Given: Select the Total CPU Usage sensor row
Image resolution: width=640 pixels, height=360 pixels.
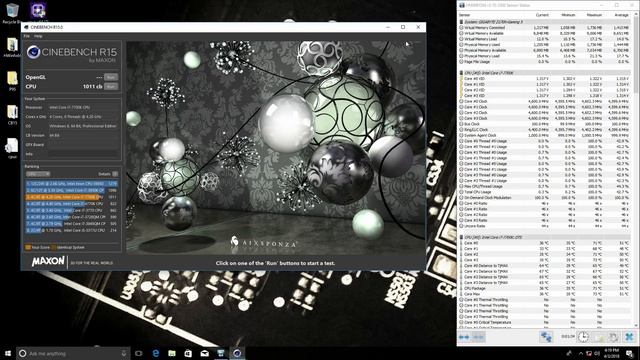Looking at the screenshot, I should [x=545, y=192].
